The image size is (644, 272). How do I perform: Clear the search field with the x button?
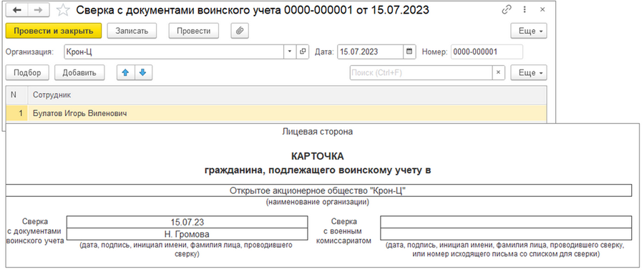click(x=498, y=73)
